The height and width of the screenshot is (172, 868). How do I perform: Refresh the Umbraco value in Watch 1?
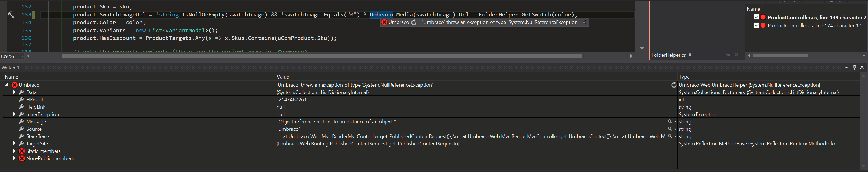click(674, 85)
